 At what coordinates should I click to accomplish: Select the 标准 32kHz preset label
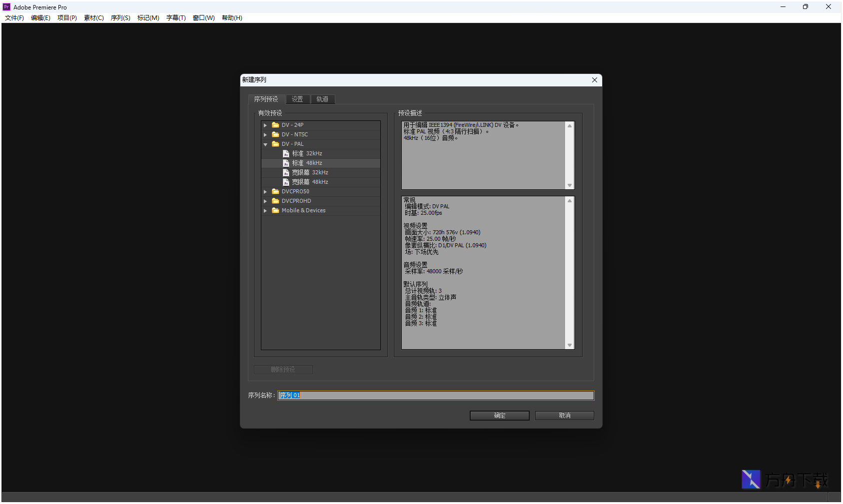click(x=307, y=154)
